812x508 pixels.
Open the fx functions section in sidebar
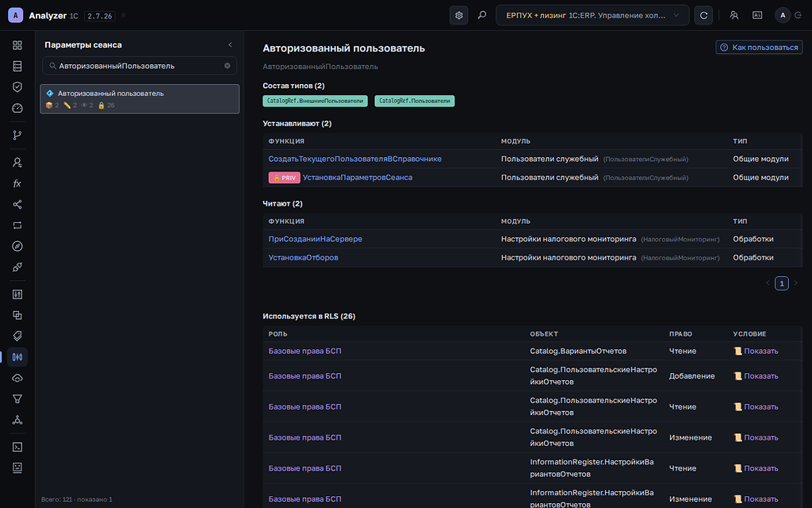(x=17, y=183)
